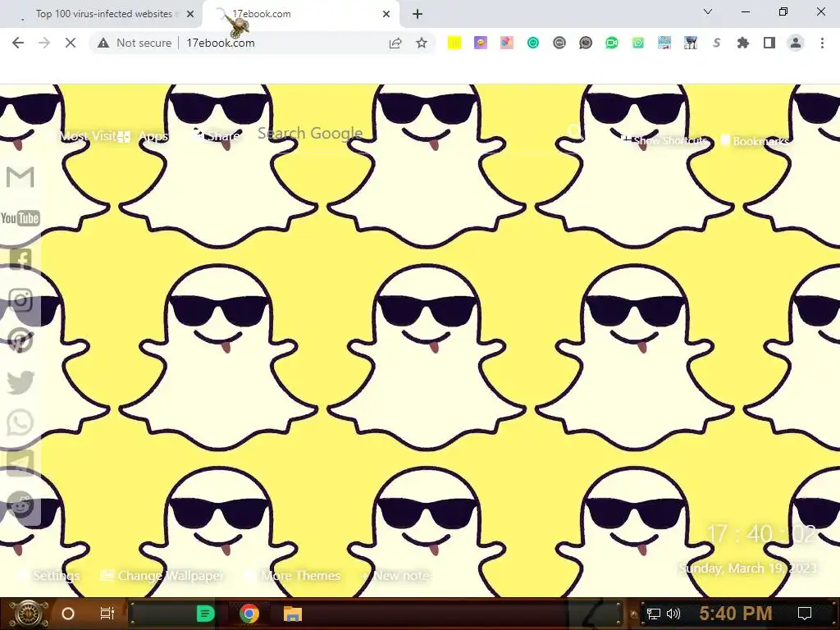Open the pink balloons extension
The image size is (840, 630).
[507, 43]
